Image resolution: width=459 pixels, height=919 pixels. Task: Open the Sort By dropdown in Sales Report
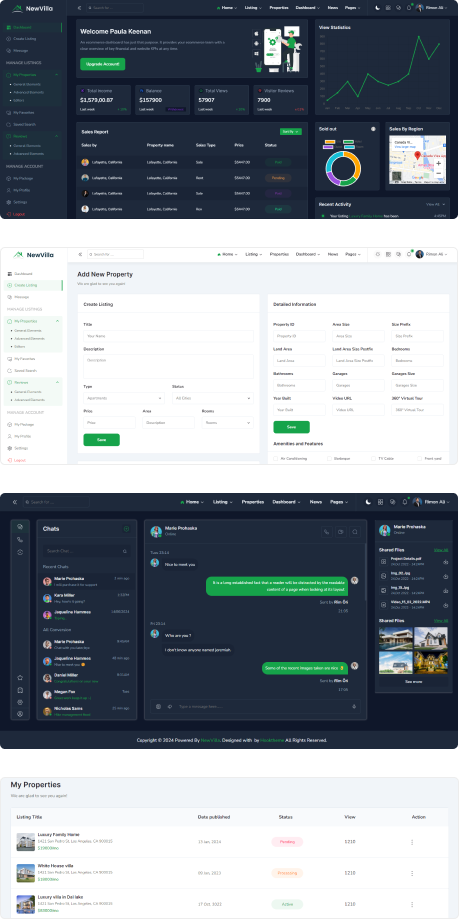(x=291, y=132)
